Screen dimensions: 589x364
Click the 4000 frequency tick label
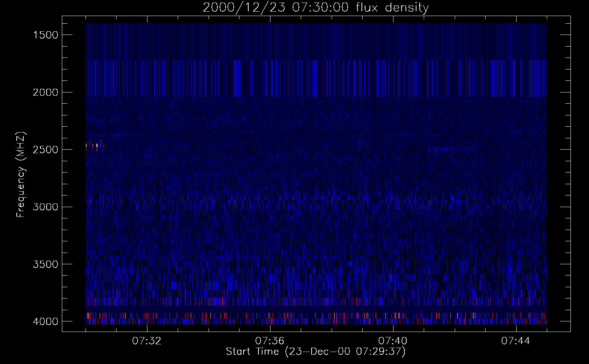click(46, 321)
